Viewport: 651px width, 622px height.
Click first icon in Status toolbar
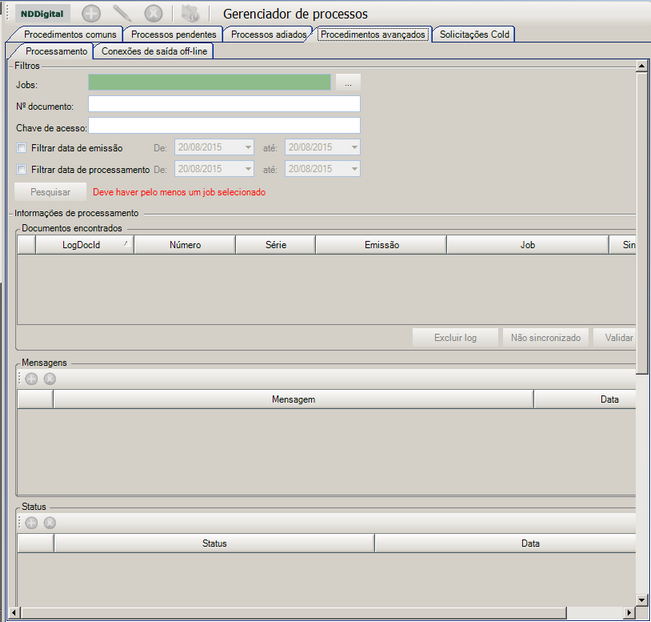tap(32, 522)
